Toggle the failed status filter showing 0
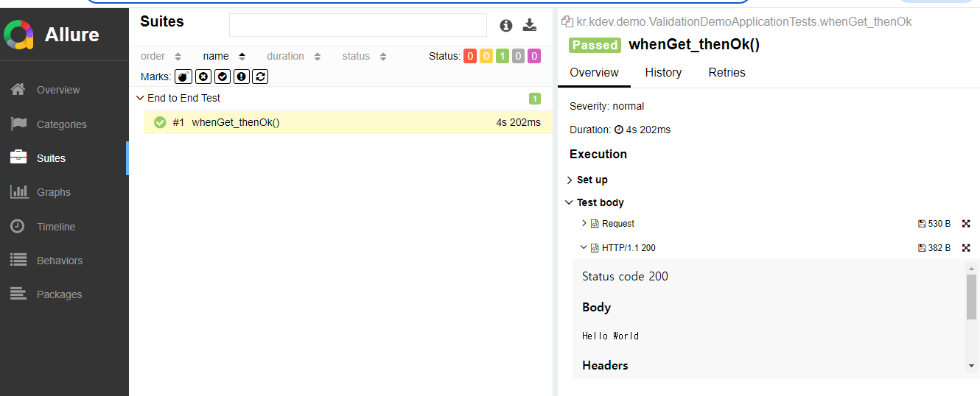 tap(470, 56)
